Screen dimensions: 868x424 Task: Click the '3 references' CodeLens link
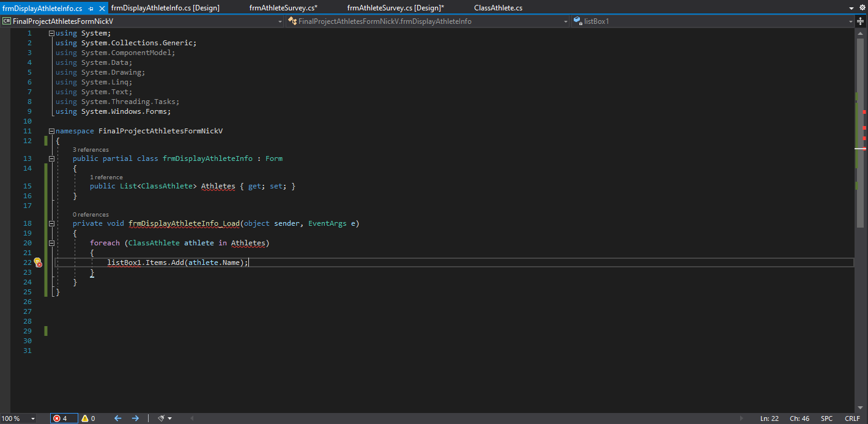pos(91,149)
